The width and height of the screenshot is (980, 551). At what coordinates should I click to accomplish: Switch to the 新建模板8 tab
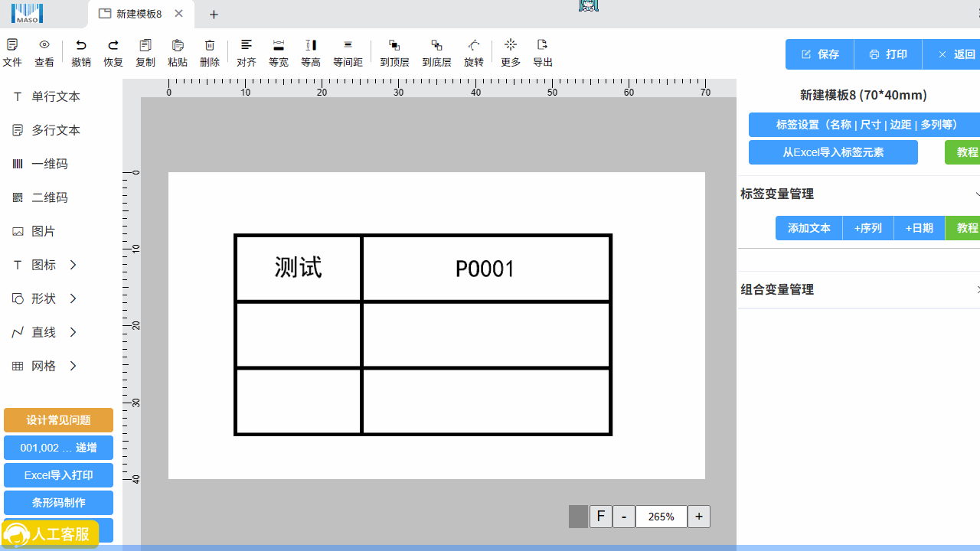coord(136,13)
